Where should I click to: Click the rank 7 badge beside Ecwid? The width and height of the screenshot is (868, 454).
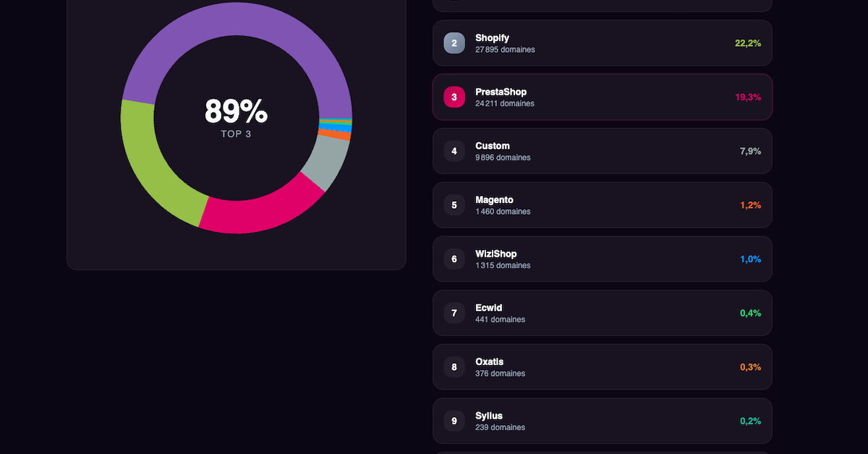[x=454, y=313]
